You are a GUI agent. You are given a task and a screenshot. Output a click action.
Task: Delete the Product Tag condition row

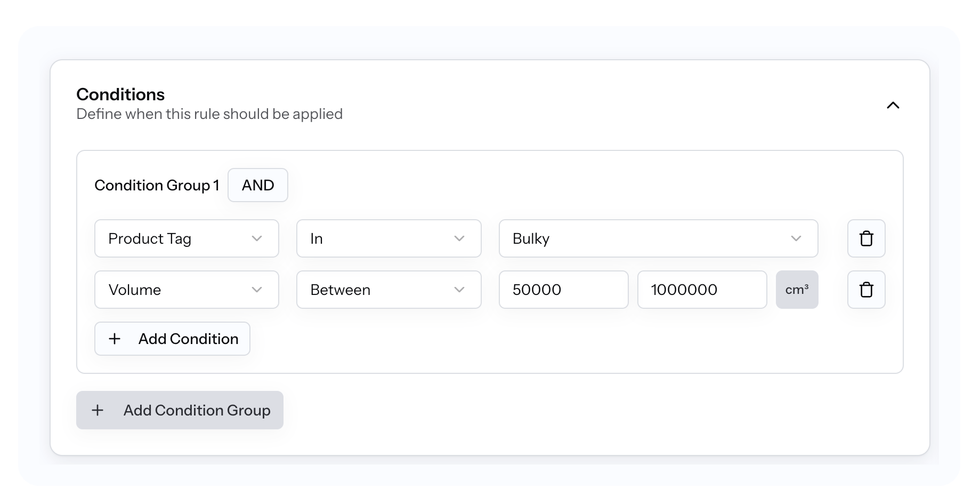click(x=866, y=238)
